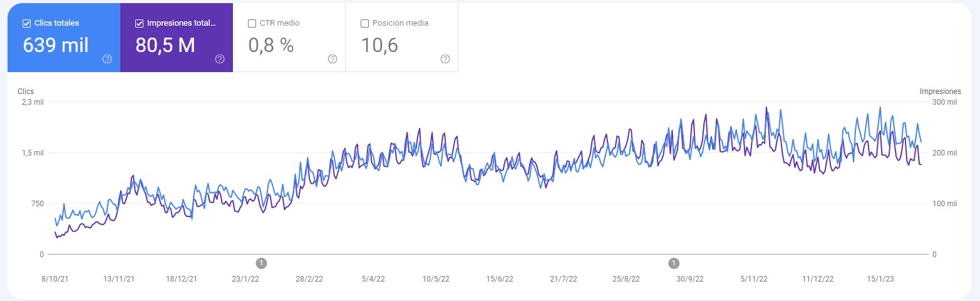Click the 639 mil clicks value
Image resolution: width=980 pixels, height=301 pixels.
pyautogui.click(x=56, y=45)
